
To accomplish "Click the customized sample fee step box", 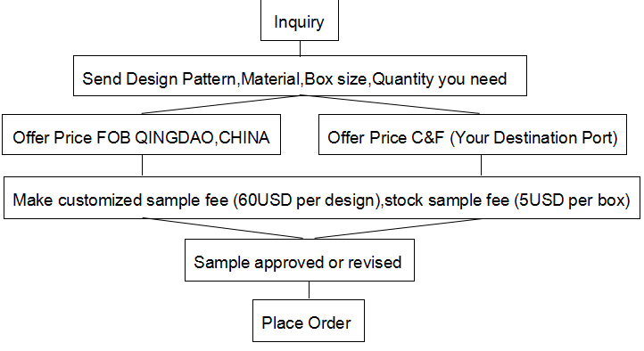I will pyautogui.click(x=322, y=198).
